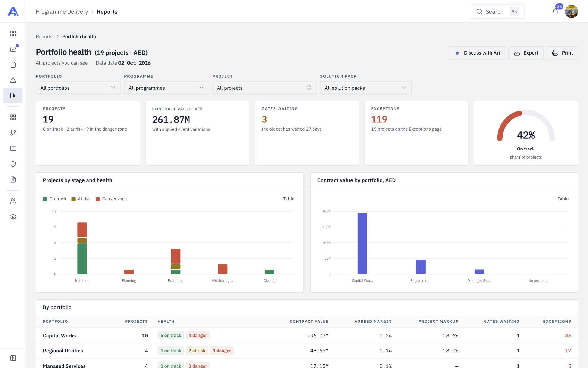Toggle On track legend swatch
Screen dimensions: 588x368
[x=45, y=199]
